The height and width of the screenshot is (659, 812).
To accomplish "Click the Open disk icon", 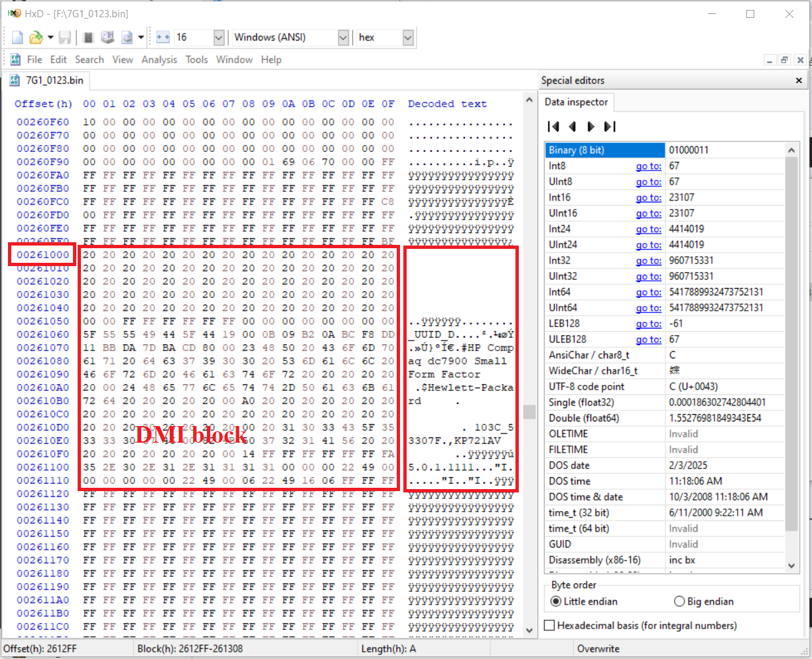I will [x=107, y=38].
